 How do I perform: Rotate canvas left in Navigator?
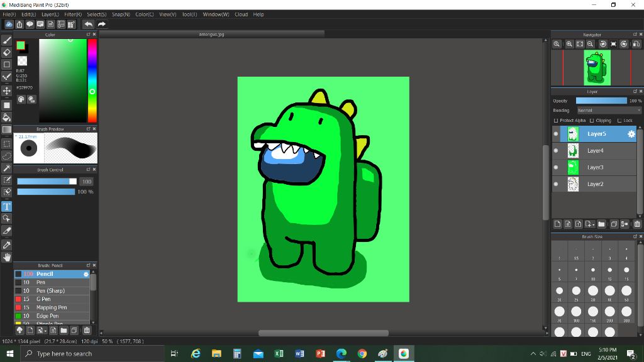pyautogui.click(x=603, y=44)
